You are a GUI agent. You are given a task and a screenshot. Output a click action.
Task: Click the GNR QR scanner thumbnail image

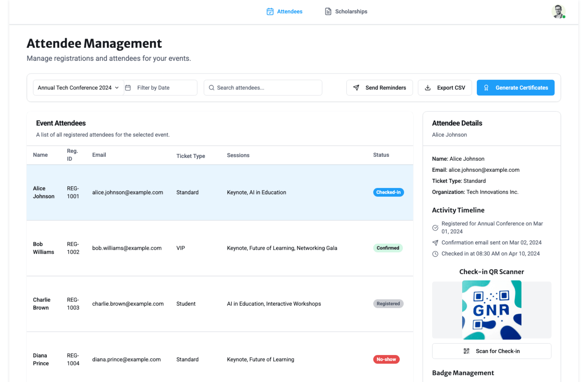pyautogui.click(x=492, y=310)
